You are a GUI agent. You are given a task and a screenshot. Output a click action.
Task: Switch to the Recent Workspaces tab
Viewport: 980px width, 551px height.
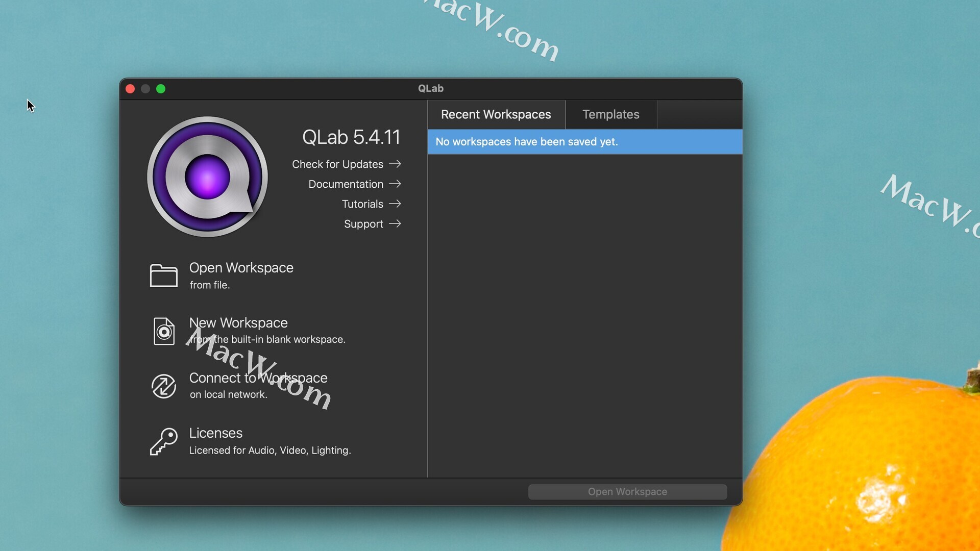pos(496,114)
